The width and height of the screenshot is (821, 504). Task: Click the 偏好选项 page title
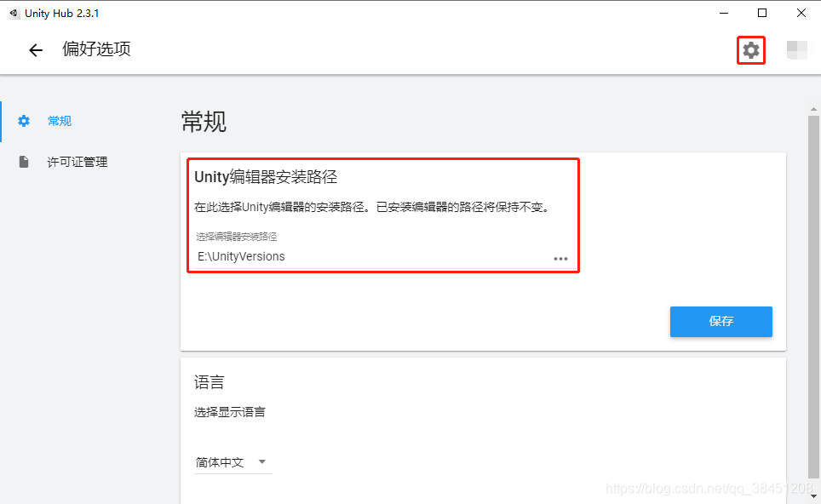pos(96,49)
